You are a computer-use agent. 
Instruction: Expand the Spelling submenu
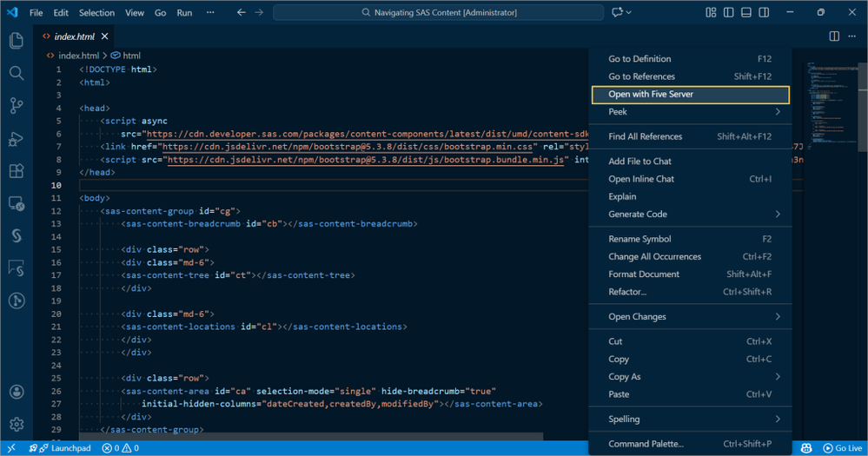(690, 419)
